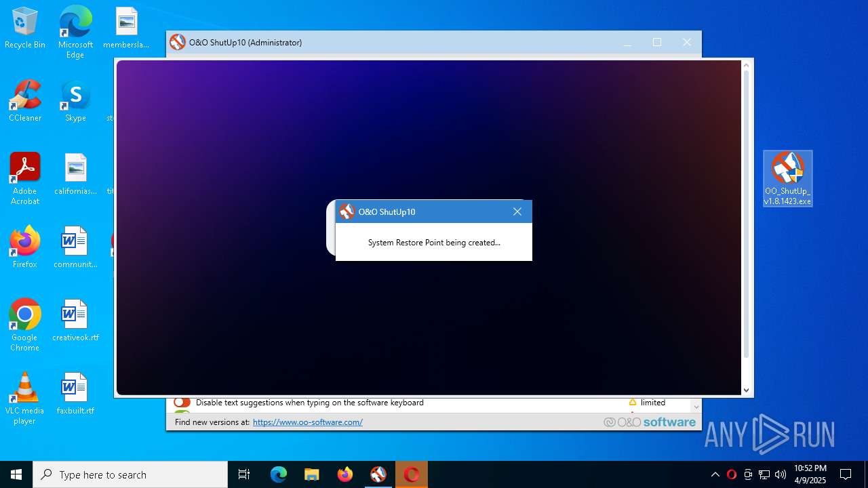Click the 'System Restore Point being created...' message
Screen dimensions: 868x488
click(x=434, y=243)
